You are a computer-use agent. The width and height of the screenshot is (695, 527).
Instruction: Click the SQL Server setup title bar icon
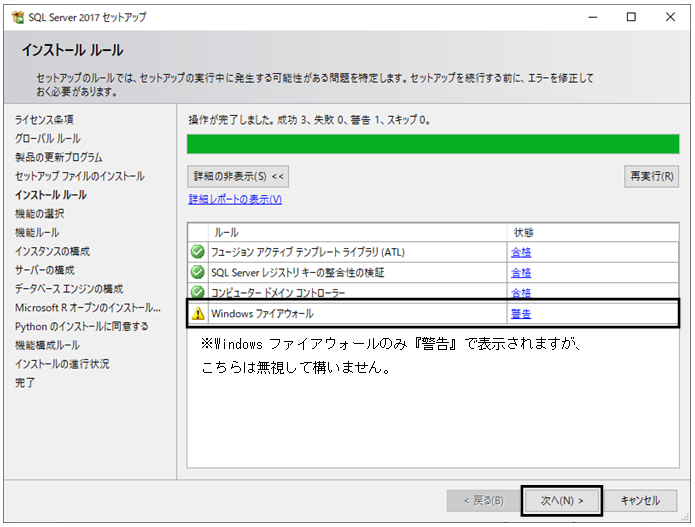coord(18,17)
